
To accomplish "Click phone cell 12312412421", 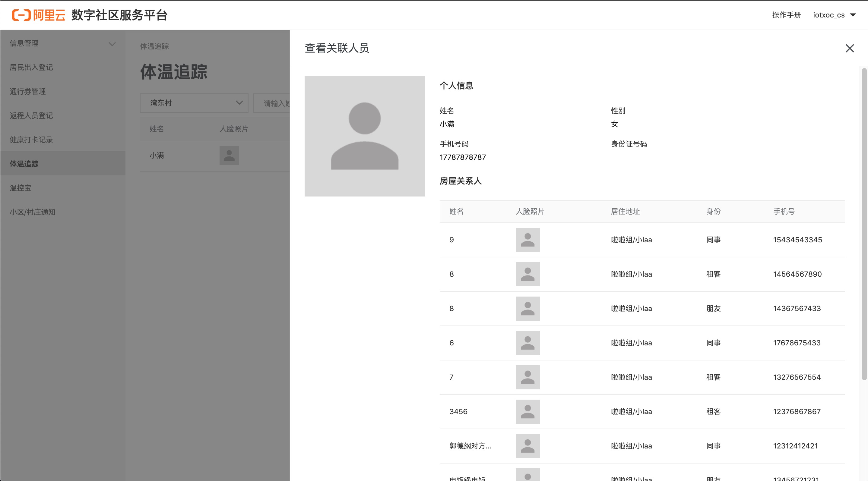I will (795, 446).
